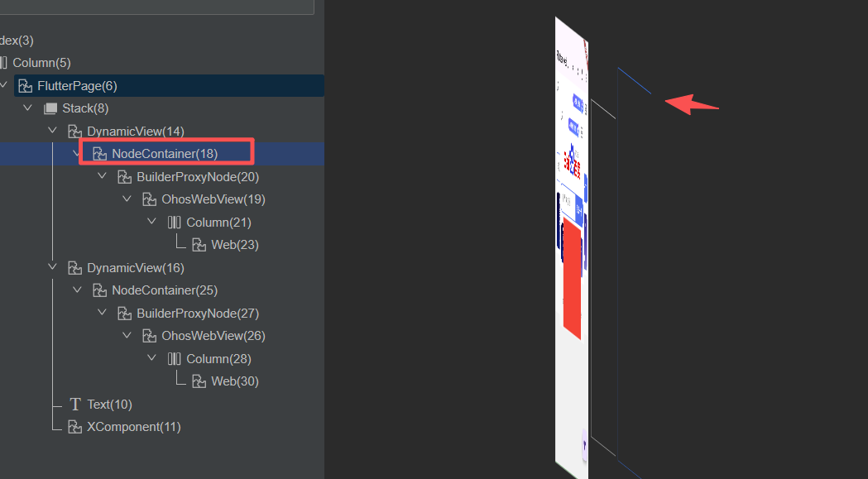Viewport: 868px width, 479px height.
Task: Click the Column(21) layout icon
Action: pyautogui.click(x=174, y=223)
